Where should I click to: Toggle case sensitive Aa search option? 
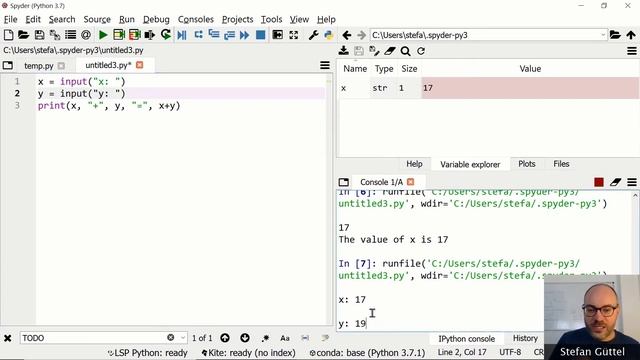(x=285, y=338)
